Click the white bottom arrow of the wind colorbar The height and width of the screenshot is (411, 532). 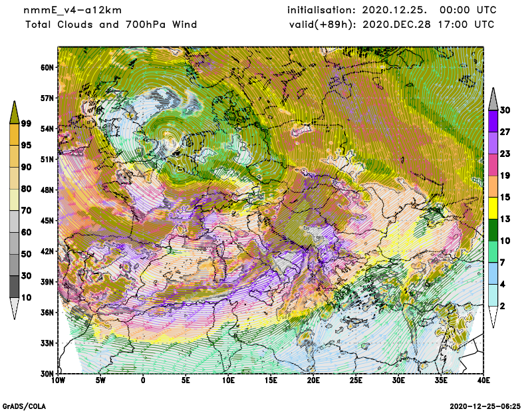493,317
